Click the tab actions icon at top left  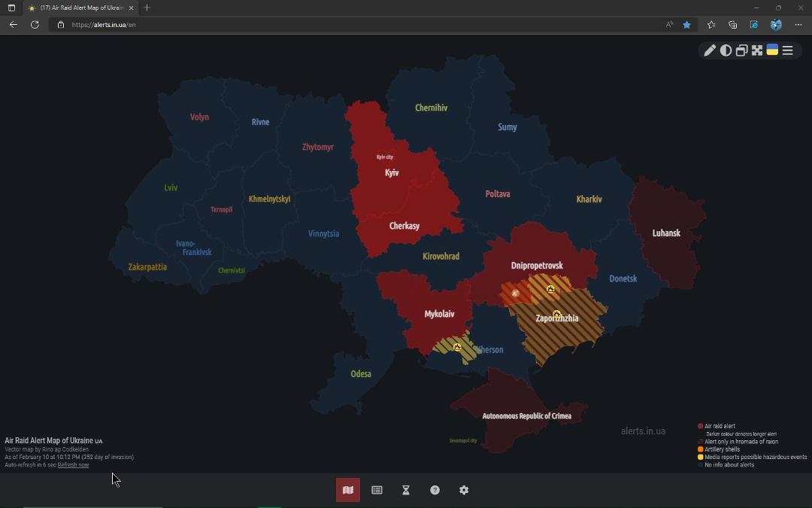[x=11, y=8]
